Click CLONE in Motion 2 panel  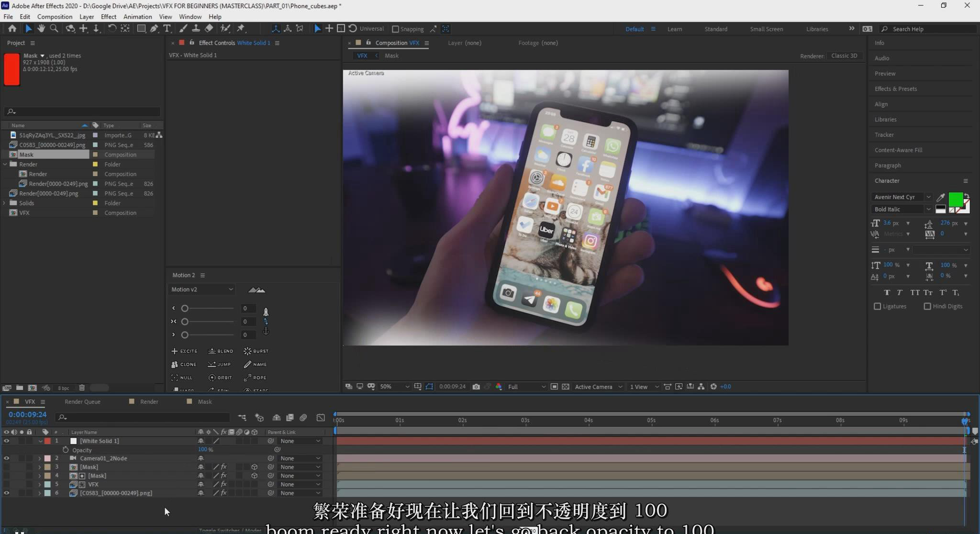(x=184, y=365)
